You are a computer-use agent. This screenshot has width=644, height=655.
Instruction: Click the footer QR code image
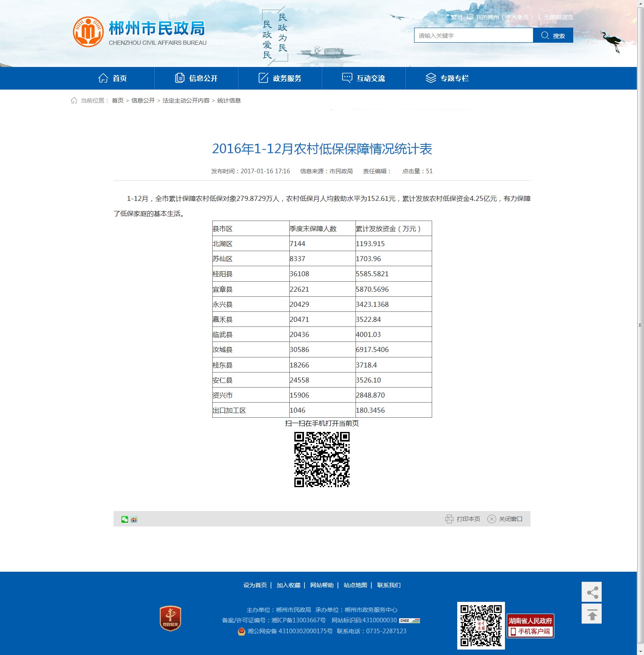[x=481, y=626]
